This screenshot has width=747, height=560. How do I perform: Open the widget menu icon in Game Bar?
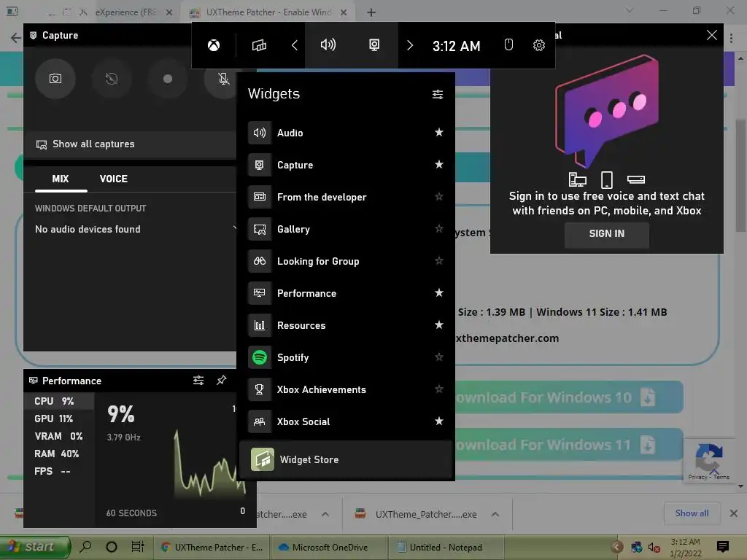[259, 45]
